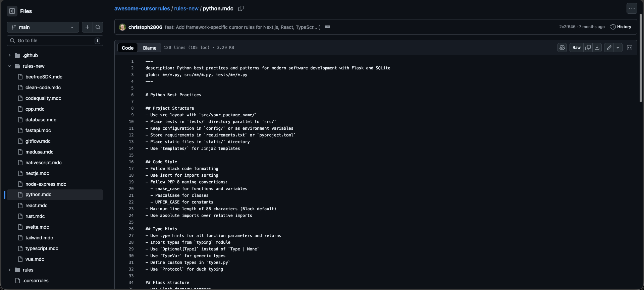Click the search files magnifier icon
Viewport: 644px width, 290px height.
98,27
